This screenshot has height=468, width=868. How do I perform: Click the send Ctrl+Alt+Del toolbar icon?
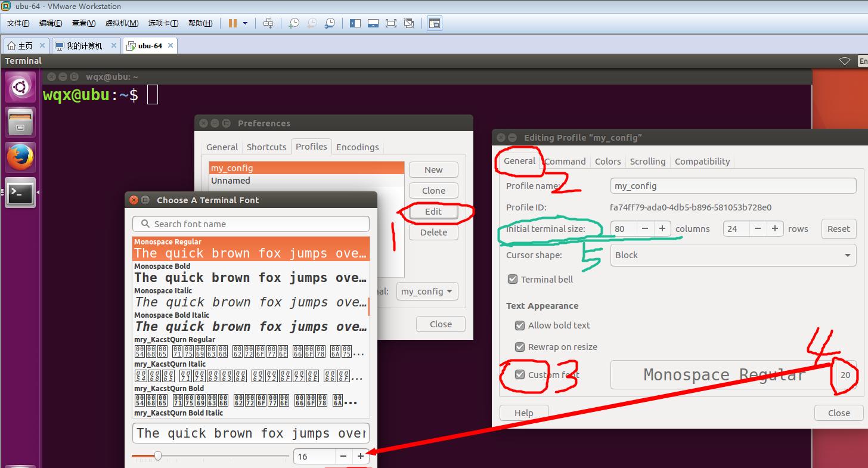coord(268,23)
